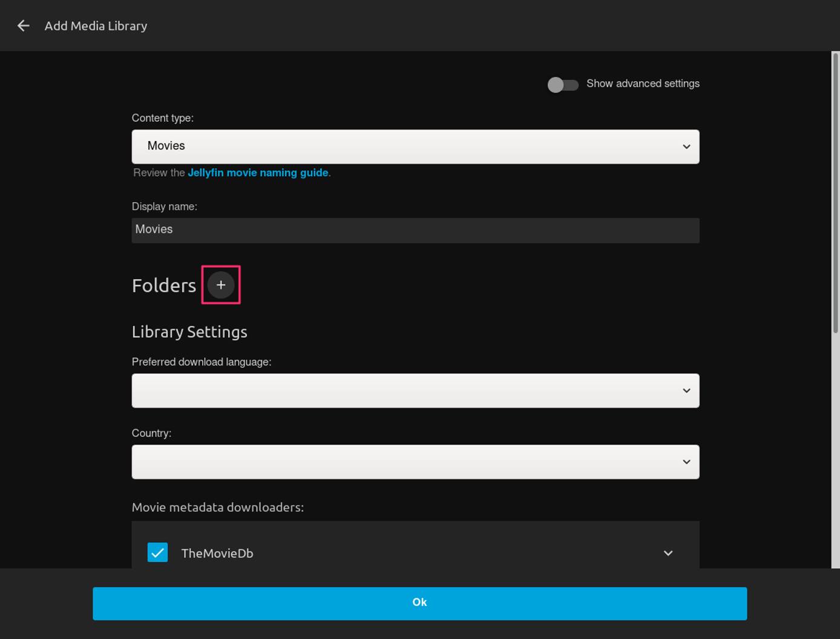The width and height of the screenshot is (840, 639).
Task: Click the checkmark icon inside the TheMovieDb box
Action: 157,552
